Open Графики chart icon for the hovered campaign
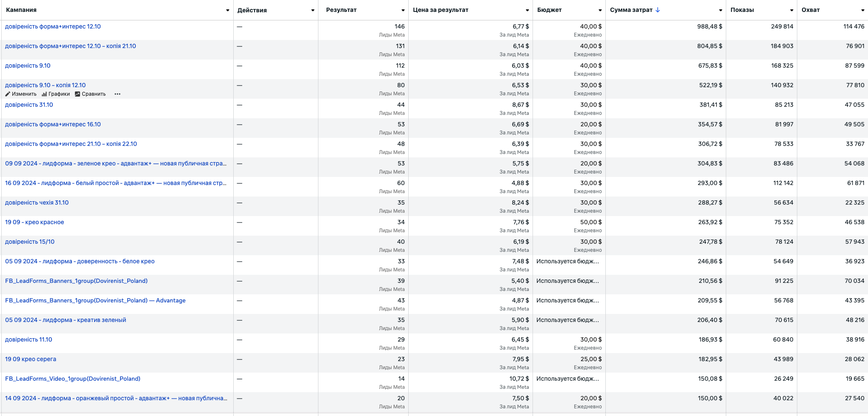 point(44,94)
